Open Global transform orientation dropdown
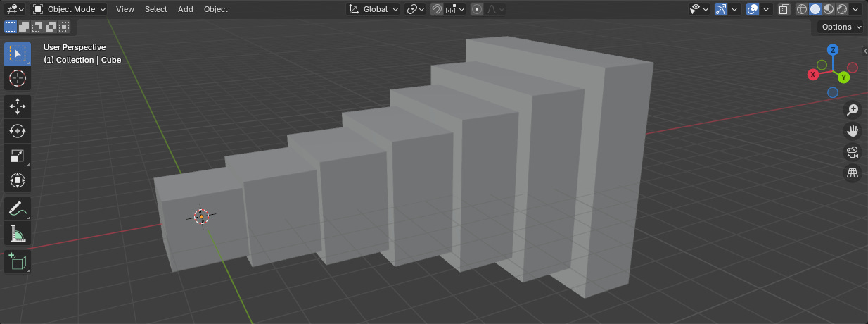Screen dimensions: 868x324 coord(374,9)
